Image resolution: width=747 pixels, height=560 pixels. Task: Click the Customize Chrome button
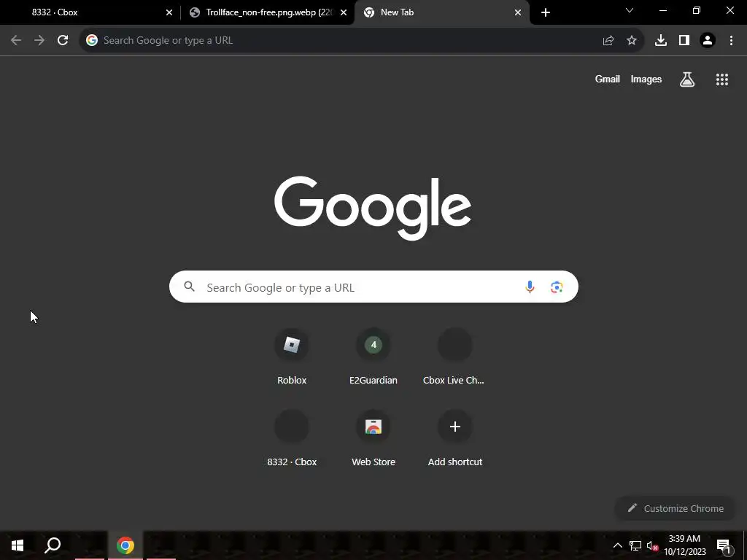point(675,508)
